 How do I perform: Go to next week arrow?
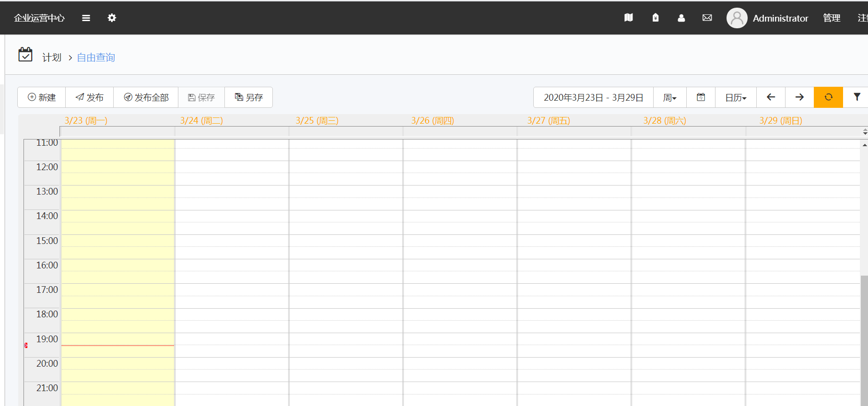(x=799, y=97)
